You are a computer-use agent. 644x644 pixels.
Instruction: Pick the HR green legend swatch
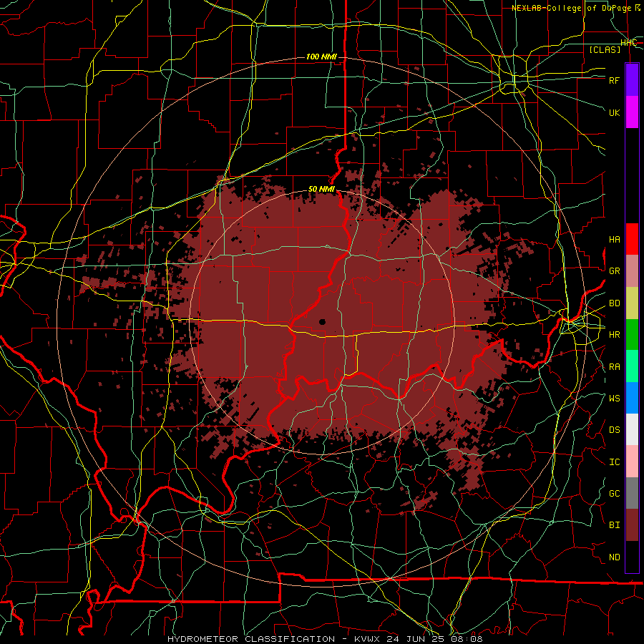click(x=632, y=335)
